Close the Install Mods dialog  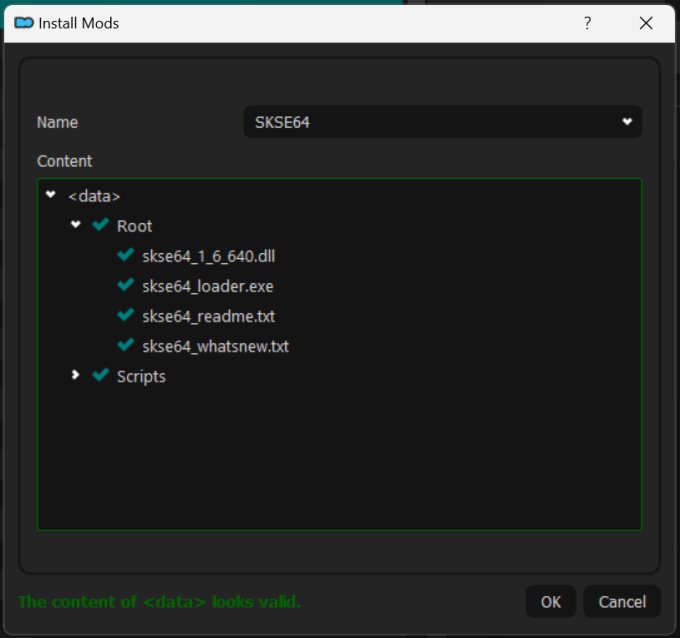click(645, 23)
